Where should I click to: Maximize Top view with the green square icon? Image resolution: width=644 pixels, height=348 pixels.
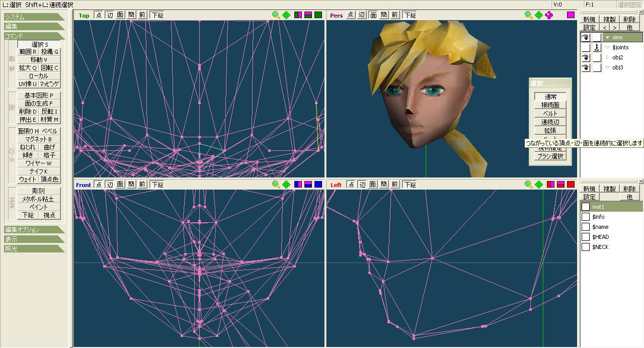(318, 15)
